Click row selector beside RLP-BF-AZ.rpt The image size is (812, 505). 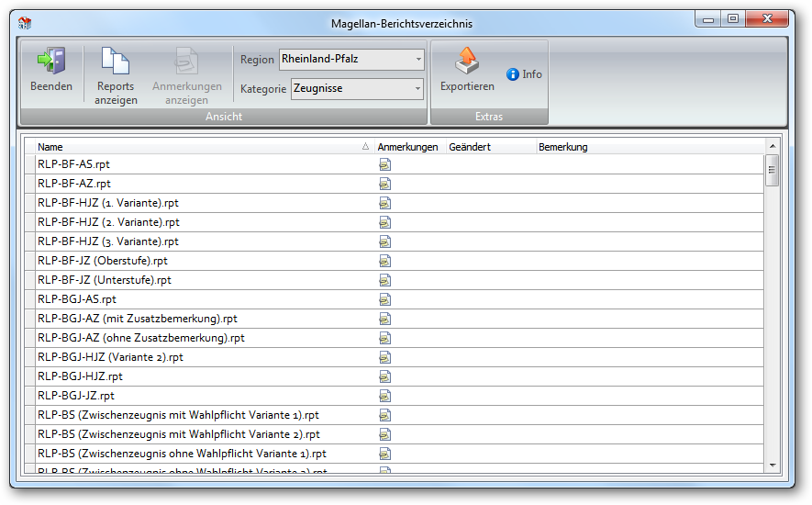coord(30,184)
